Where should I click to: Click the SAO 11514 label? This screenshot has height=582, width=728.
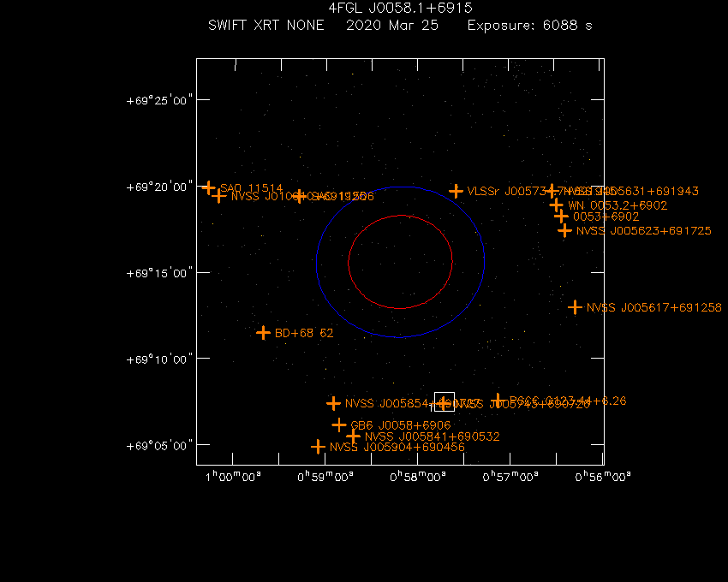point(251,188)
